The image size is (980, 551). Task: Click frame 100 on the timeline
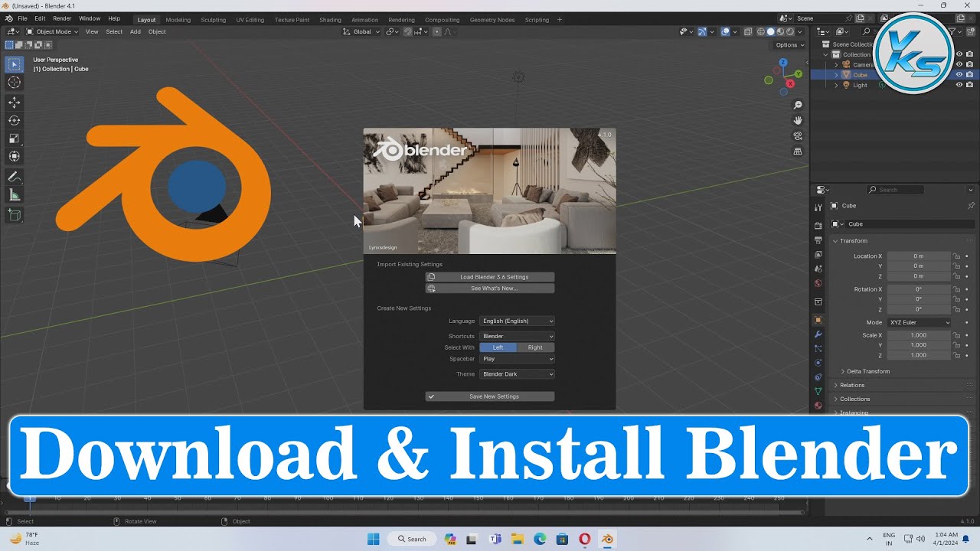pos(328,497)
